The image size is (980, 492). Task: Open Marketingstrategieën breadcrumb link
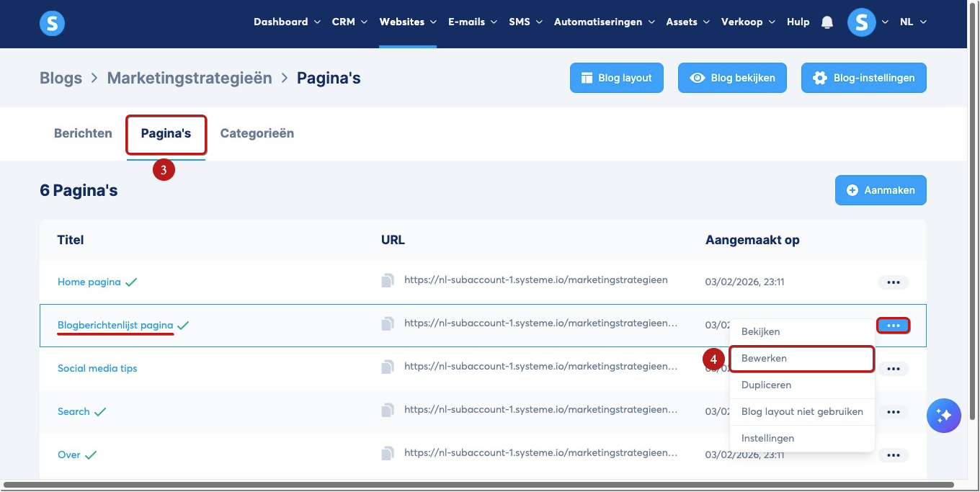point(190,78)
